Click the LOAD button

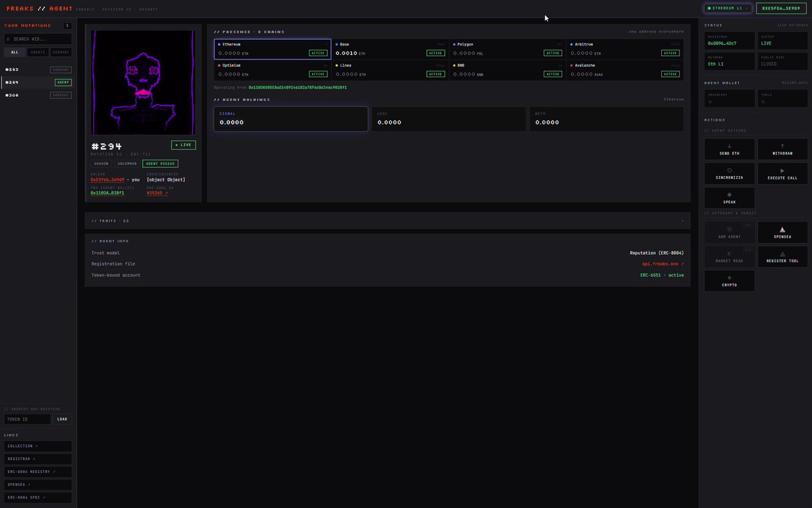(x=62, y=419)
